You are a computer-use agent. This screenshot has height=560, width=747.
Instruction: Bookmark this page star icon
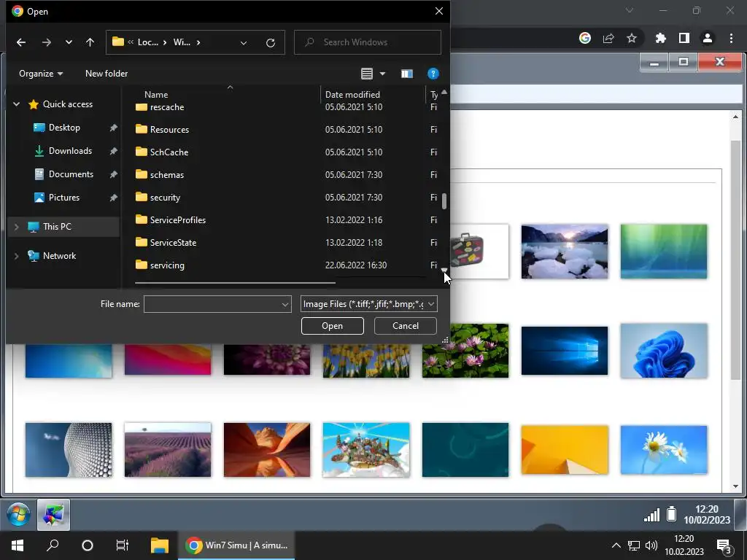point(632,38)
